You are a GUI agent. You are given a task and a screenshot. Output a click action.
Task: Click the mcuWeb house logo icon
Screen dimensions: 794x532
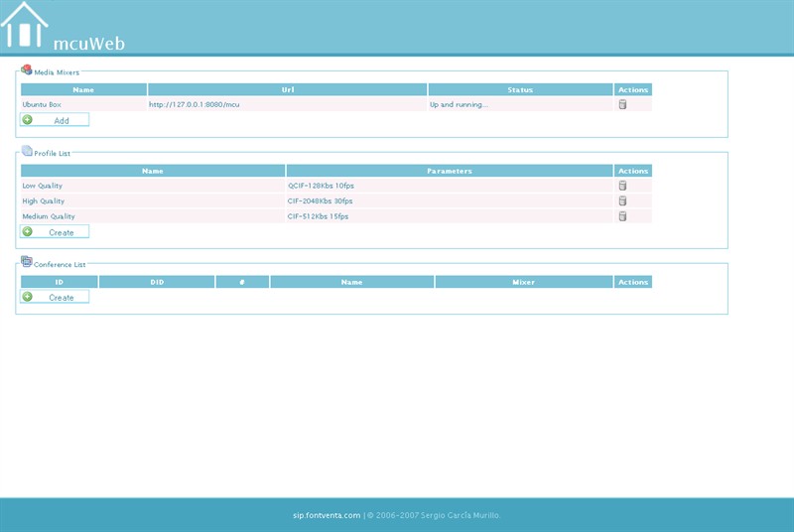click(x=25, y=26)
